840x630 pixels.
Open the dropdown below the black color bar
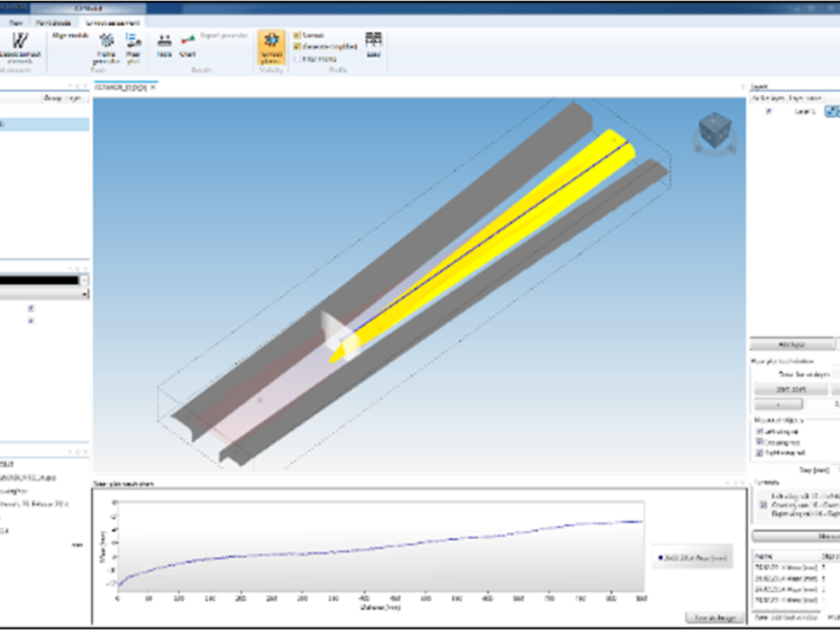[x=44, y=294]
